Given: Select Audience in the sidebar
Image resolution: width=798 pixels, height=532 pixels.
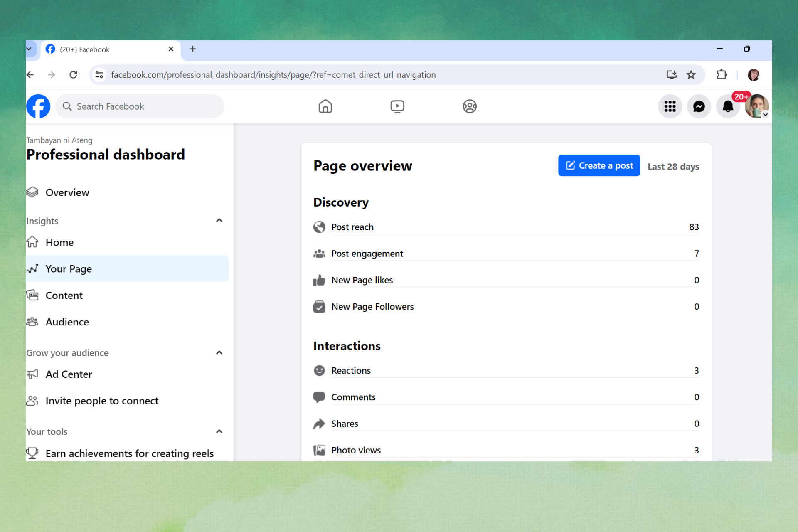Looking at the screenshot, I should (67, 322).
